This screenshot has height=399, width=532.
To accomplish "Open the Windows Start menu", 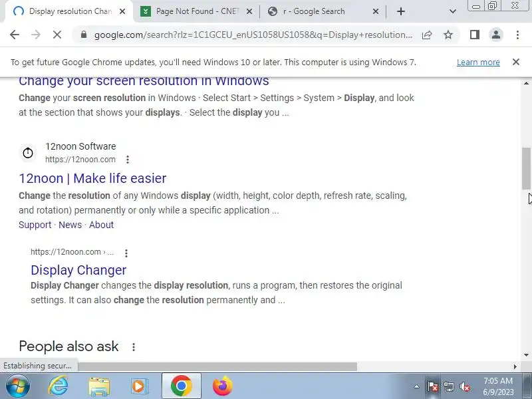I will [x=18, y=386].
